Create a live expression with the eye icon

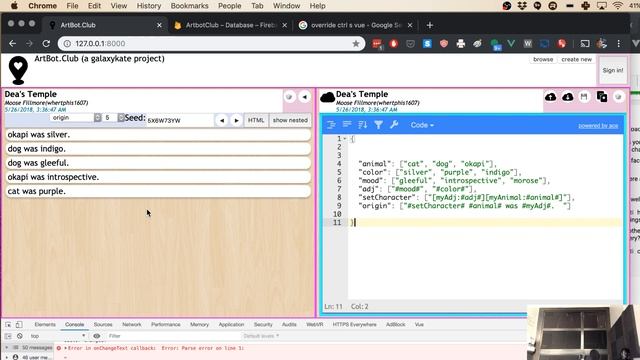click(97, 336)
